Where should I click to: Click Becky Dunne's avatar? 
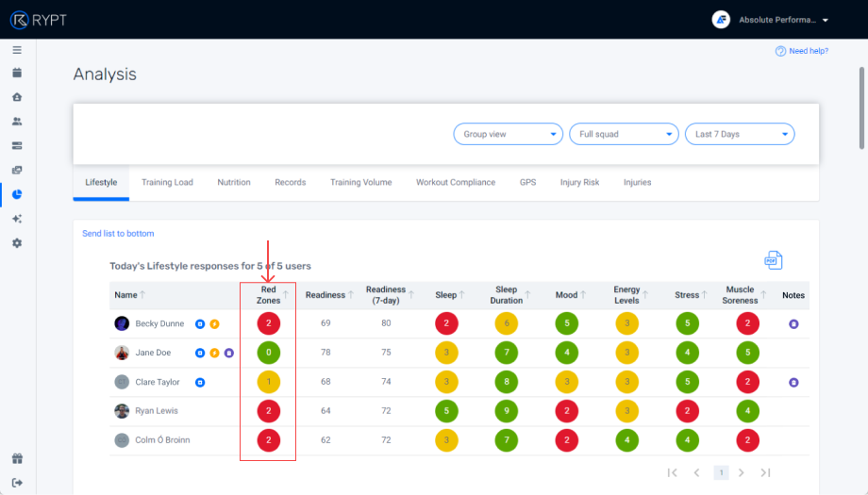(122, 323)
